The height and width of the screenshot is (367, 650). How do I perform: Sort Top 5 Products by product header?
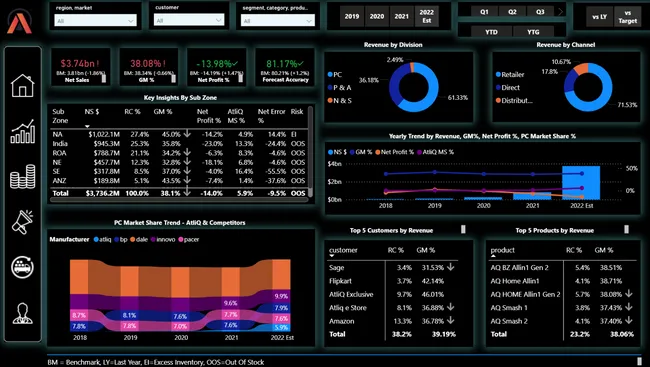pyautogui.click(x=502, y=250)
